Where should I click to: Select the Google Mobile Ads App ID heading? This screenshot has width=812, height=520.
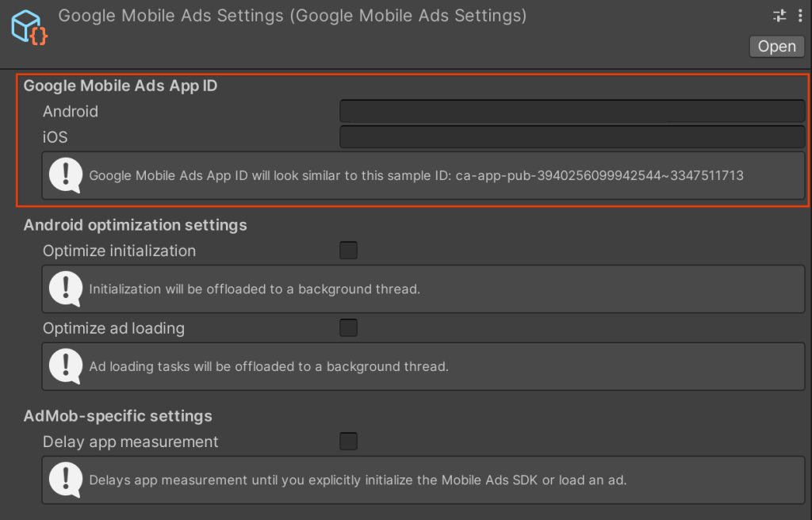(121, 86)
